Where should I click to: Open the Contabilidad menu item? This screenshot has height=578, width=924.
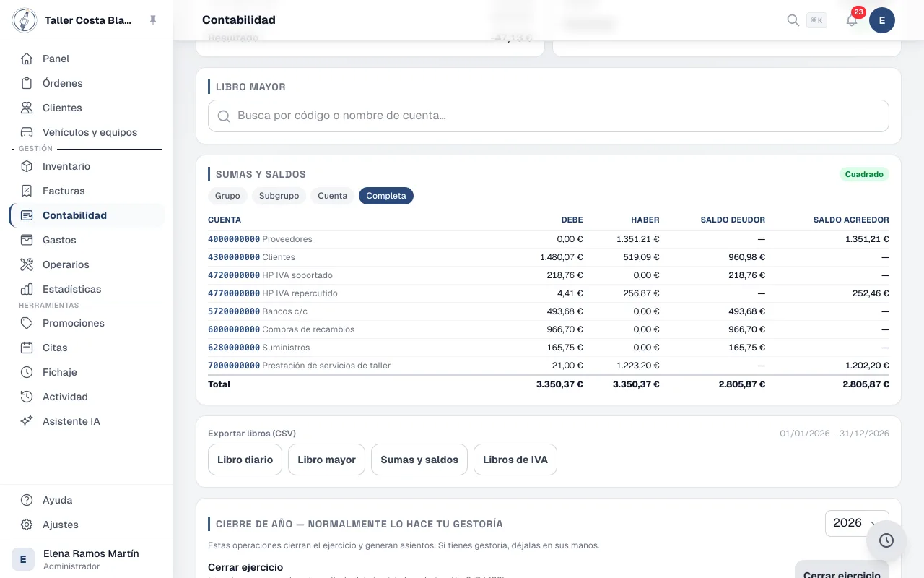pyautogui.click(x=87, y=215)
